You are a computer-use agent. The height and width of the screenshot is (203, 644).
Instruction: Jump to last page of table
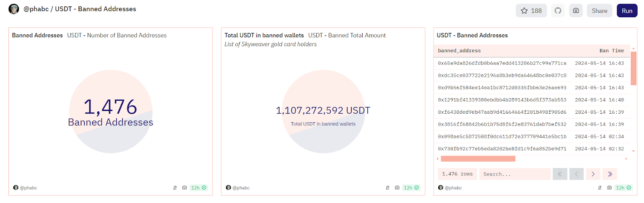tap(610, 174)
